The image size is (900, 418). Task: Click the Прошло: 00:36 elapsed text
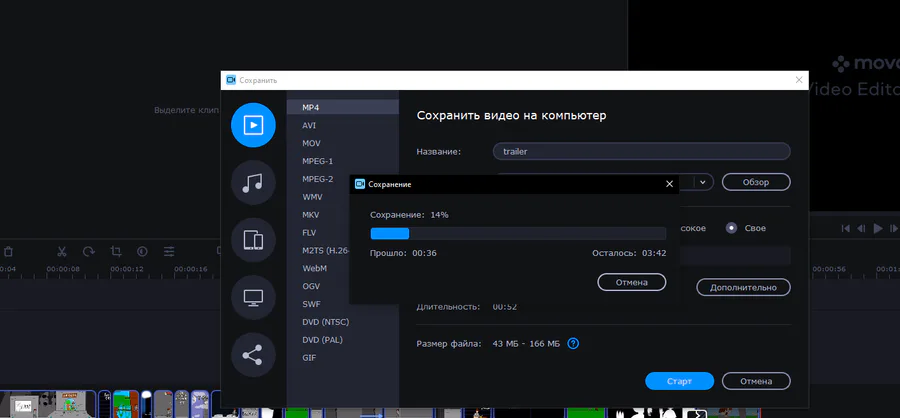pyautogui.click(x=403, y=253)
